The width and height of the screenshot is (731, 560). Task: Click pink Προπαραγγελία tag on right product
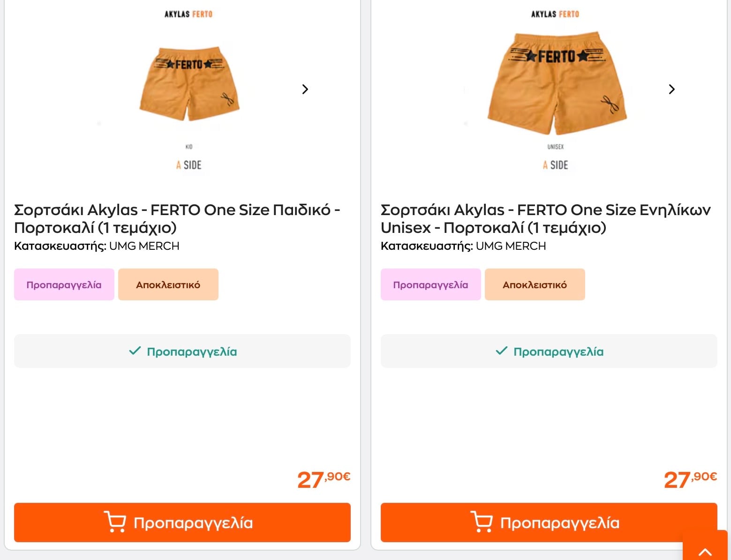pyautogui.click(x=430, y=284)
